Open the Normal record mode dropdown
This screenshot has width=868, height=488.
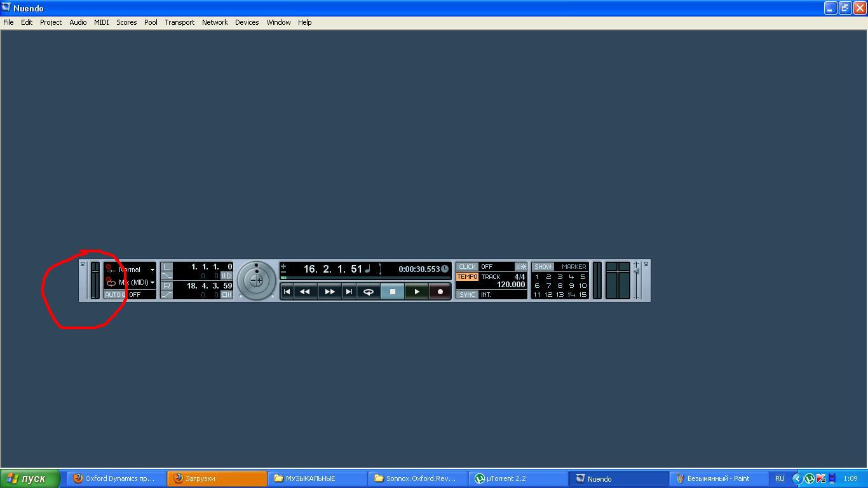point(152,269)
